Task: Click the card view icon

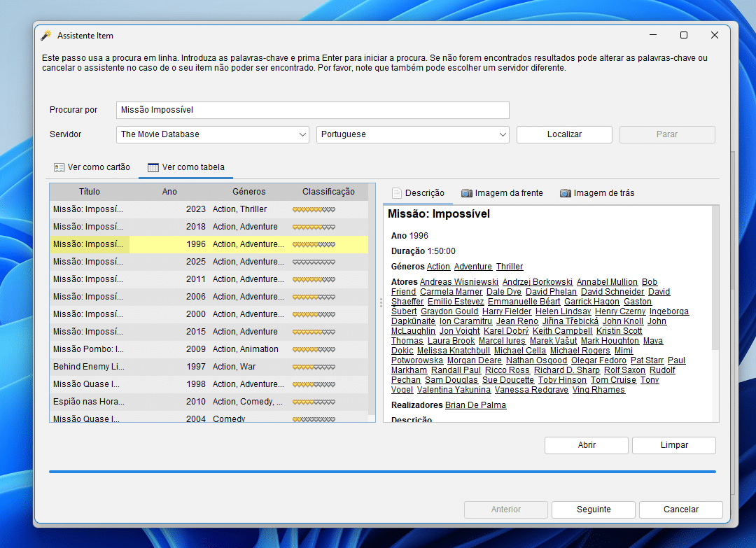Action: coord(59,167)
